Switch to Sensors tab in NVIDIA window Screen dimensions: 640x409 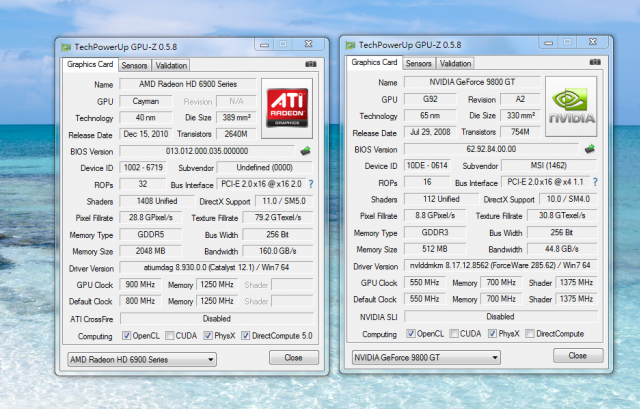point(418,63)
